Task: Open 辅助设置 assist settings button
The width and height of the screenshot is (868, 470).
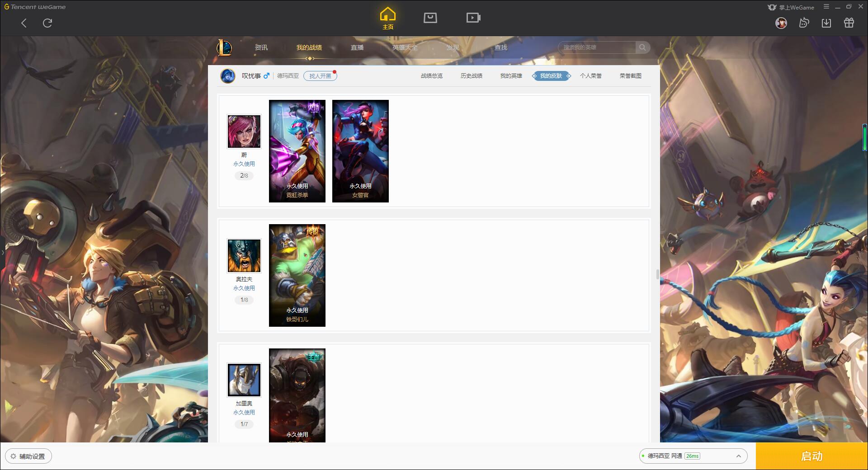Action: 28,456
